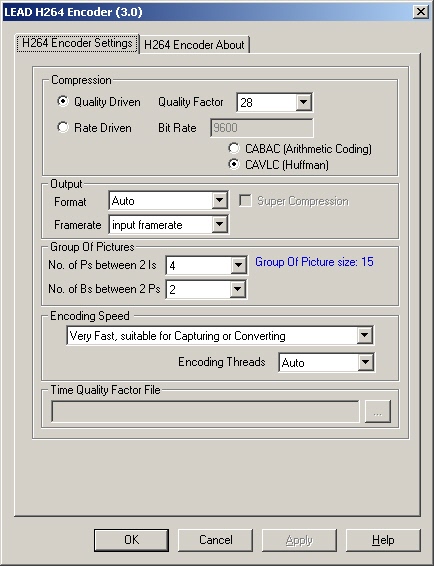This screenshot has width=434, height=566.
Task: Select the H264 Encoder Settings tab
Action: click(77, 43)
